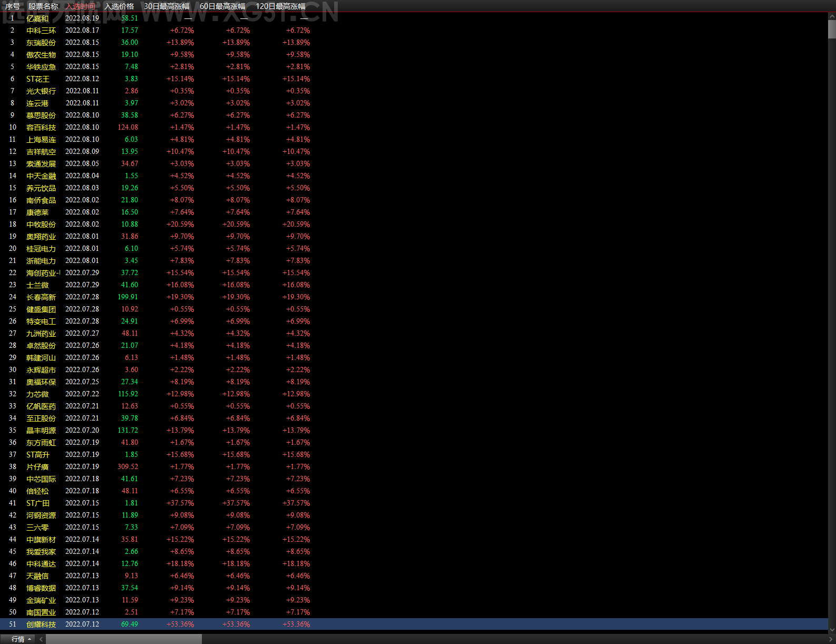Select stock 片仔癀
The height and width of the screenshot is (644, 836).
(37, 467)
